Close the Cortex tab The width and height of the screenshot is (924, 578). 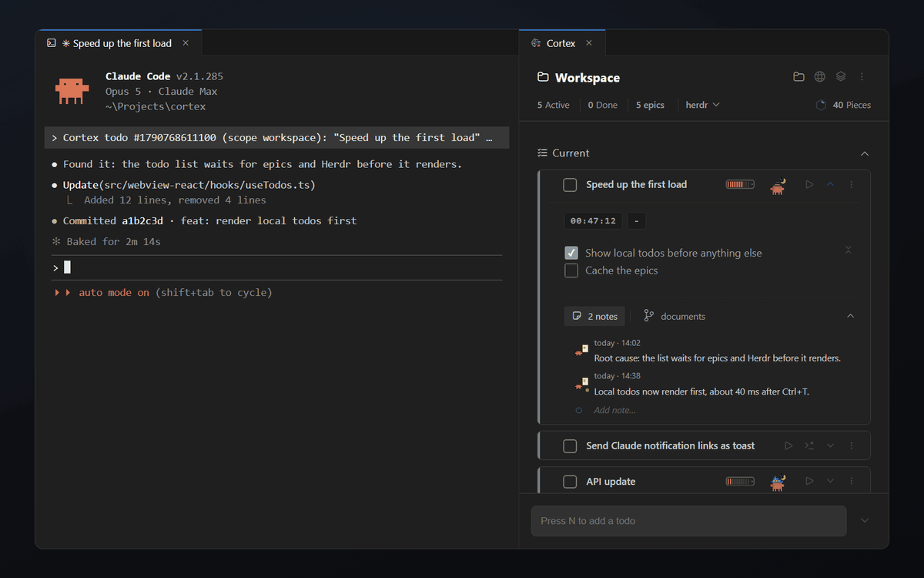589,44
